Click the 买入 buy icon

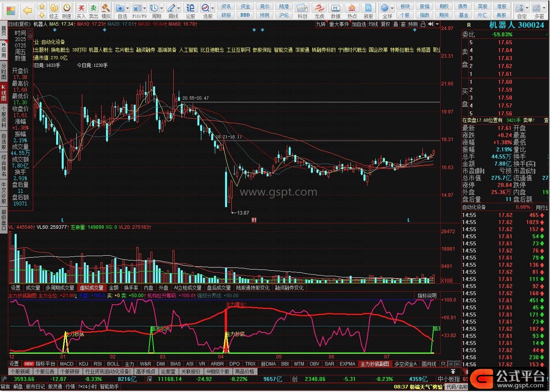pyautogui.click(x=81, y=11)
